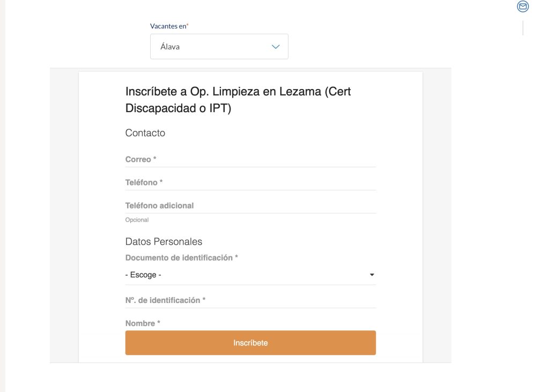Click the Nombre input field

point(250,323)
